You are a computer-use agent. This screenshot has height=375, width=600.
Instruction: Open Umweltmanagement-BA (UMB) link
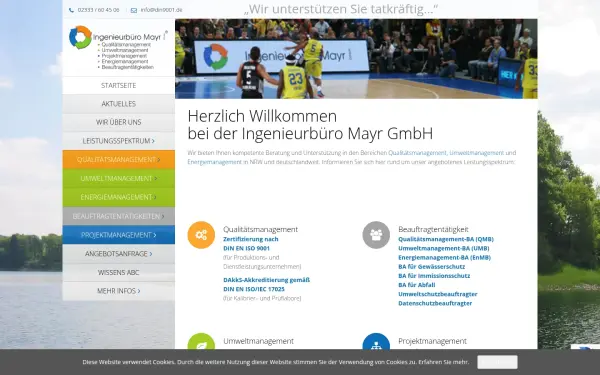pos(443,248)
